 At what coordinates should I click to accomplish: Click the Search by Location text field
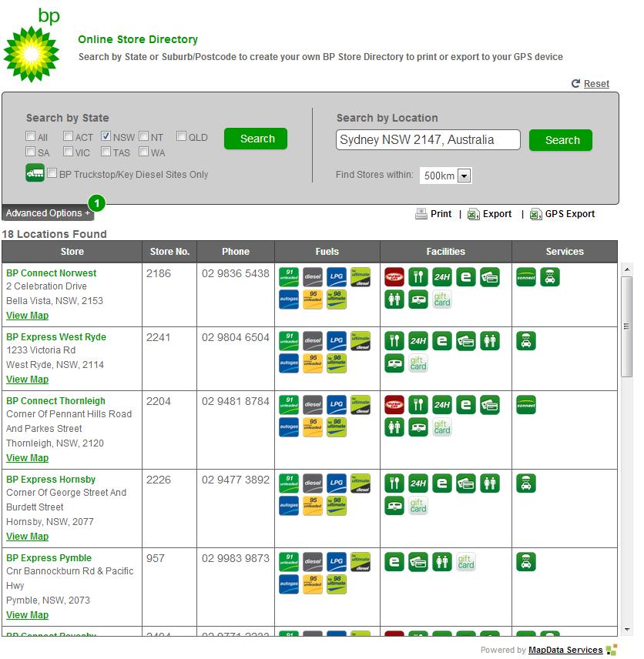click(x=428, y=140)
